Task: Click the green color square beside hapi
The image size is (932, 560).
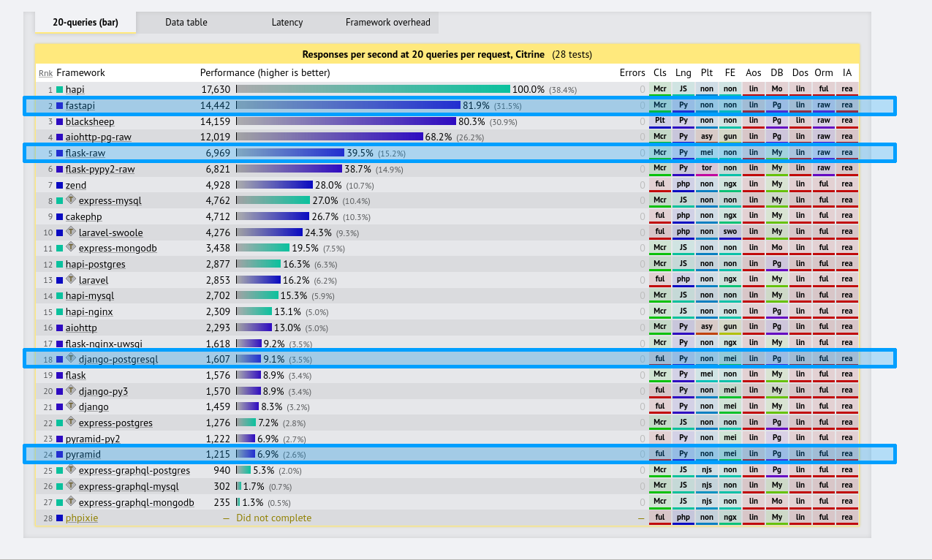Action: tap(60, 90)
